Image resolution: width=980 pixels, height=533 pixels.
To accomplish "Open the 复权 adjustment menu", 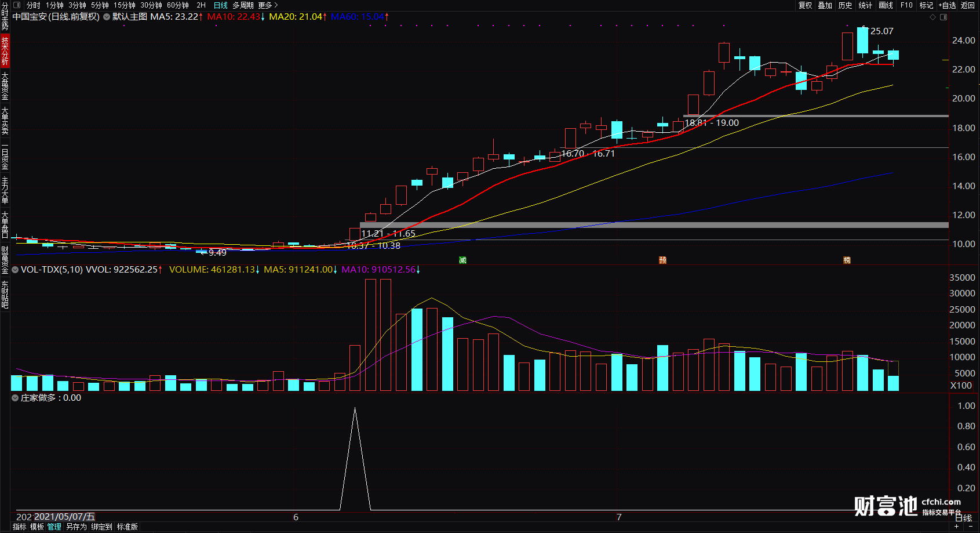I will [x=806, y=5].
